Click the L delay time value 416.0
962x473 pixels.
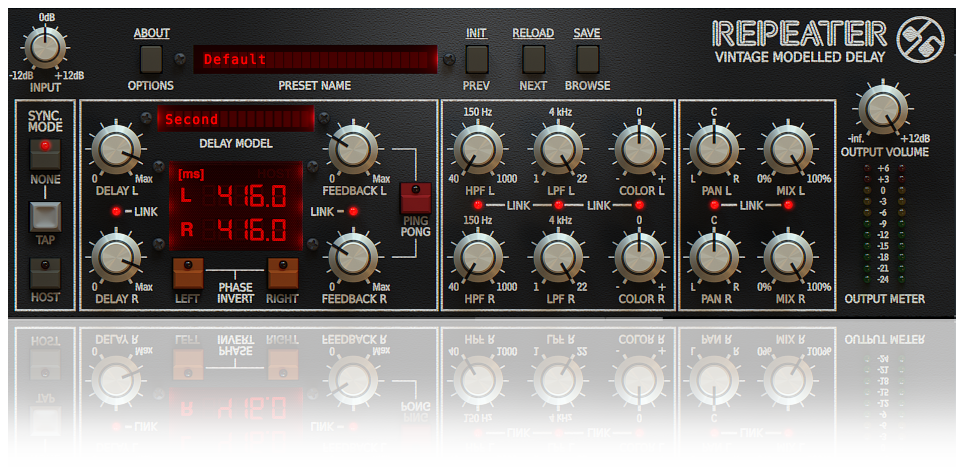pos(252,197)
